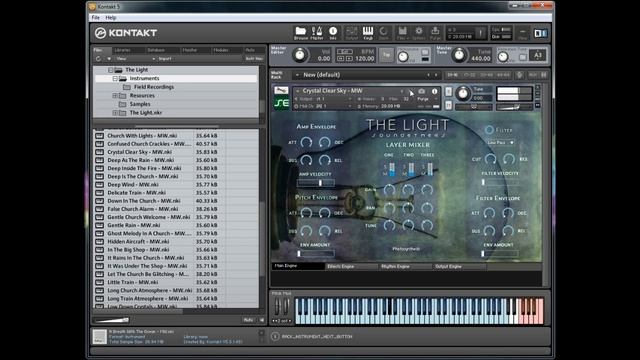Open the File menu
Screen dimensions: 640x360
[96, 18]
